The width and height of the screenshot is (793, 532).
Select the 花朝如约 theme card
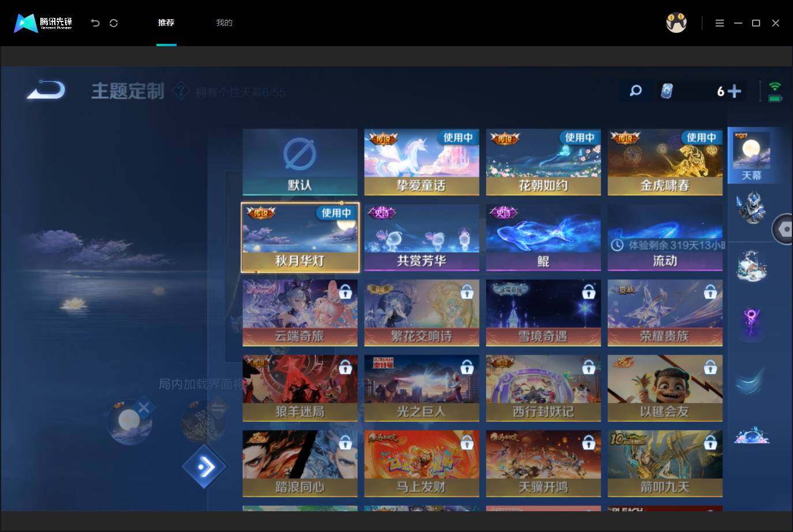pyautogui.click(x=543, y=162)
